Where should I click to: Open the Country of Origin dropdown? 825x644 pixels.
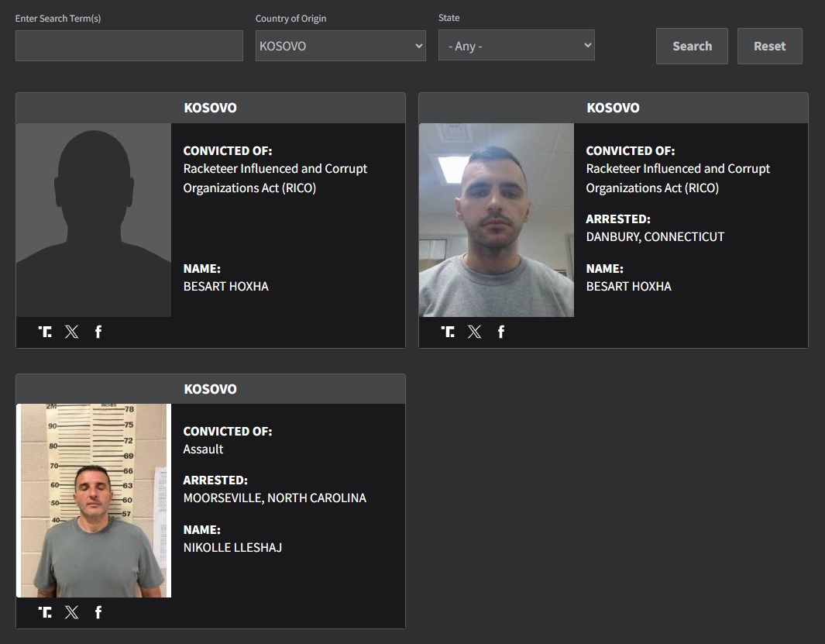coord(340,46)
